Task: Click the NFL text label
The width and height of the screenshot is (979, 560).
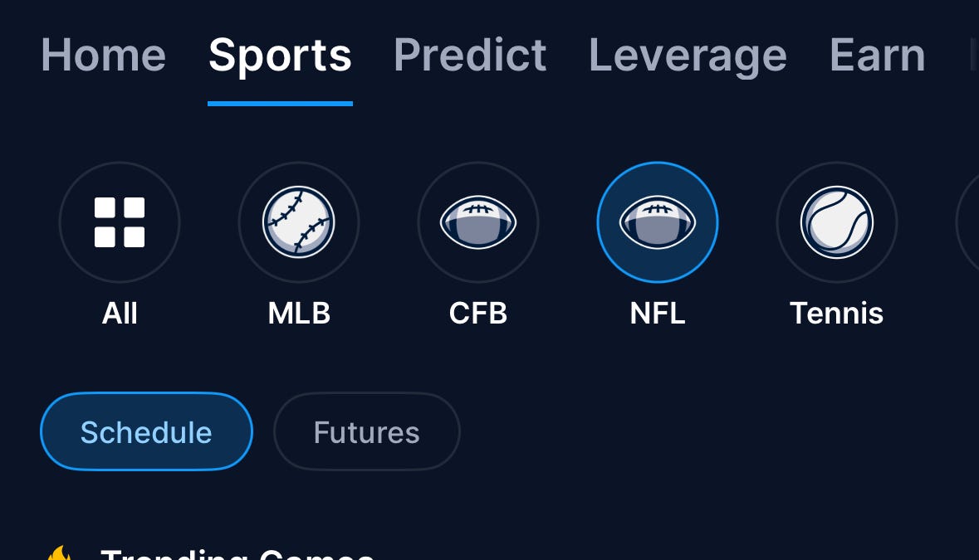Action: click(x=658, y=313)
